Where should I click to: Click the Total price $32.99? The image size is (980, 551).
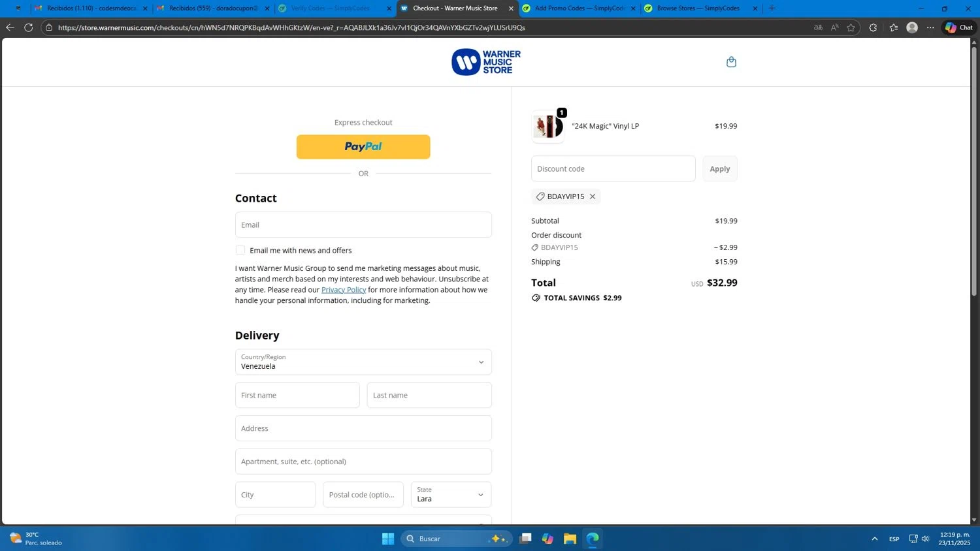[722, 283]
